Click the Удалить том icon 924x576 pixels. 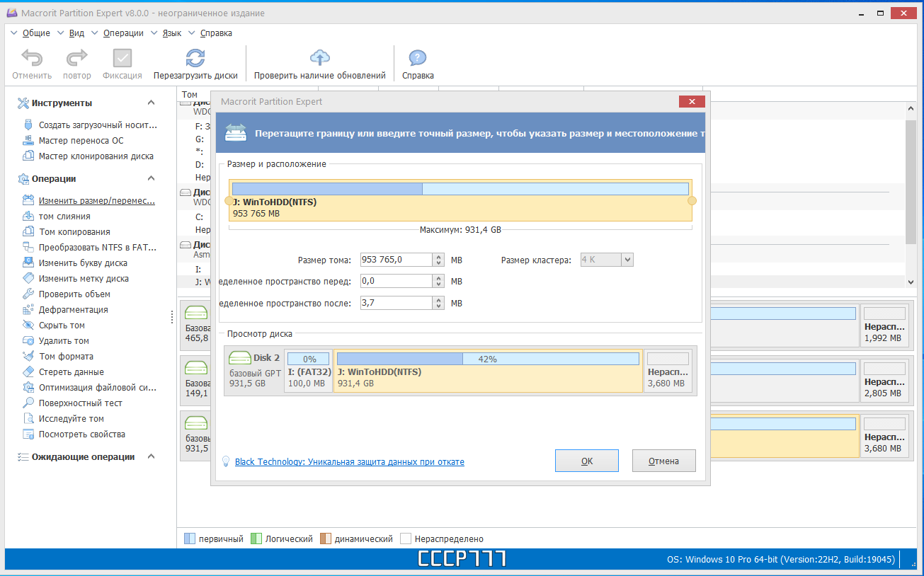coord(28,340)
